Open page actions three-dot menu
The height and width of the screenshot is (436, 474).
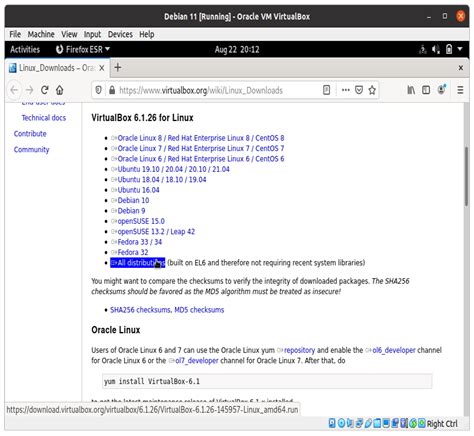click(x=346, y=90)
